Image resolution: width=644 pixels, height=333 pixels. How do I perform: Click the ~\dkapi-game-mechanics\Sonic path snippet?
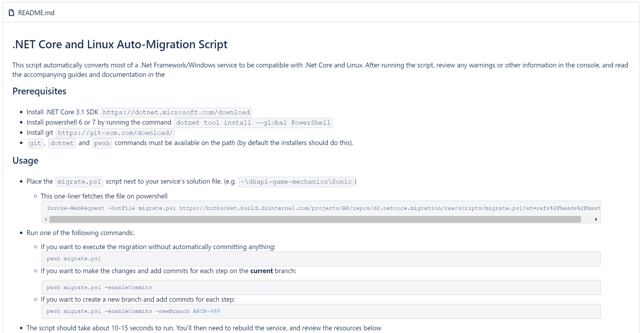click(x=296, y=182)
